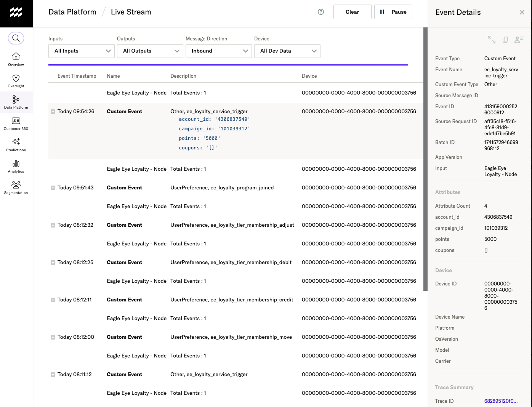
Task: Collapse the 09:54:26 Custom Event row
Action: click(53, 112)
